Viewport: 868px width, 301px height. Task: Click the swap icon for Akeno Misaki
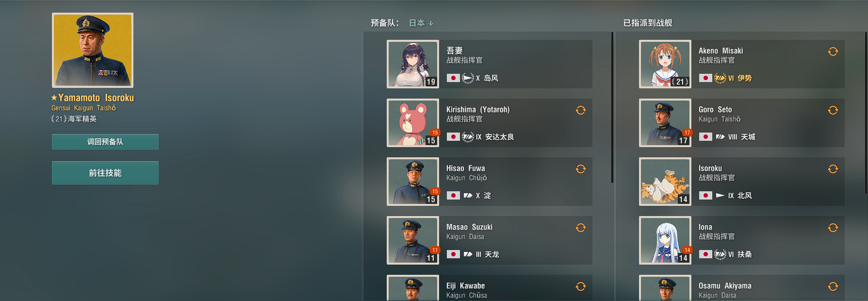(833, 51)
